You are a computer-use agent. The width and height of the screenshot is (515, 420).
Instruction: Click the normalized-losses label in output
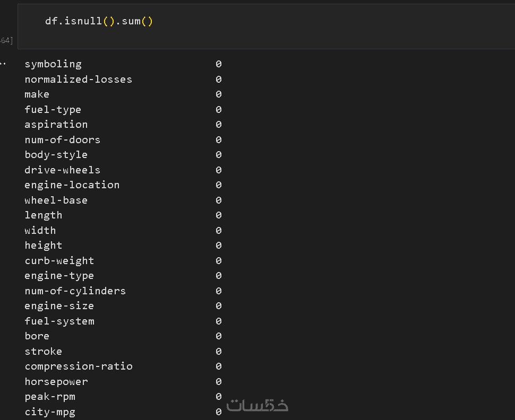pyautogui.click(x=78, y=80)
